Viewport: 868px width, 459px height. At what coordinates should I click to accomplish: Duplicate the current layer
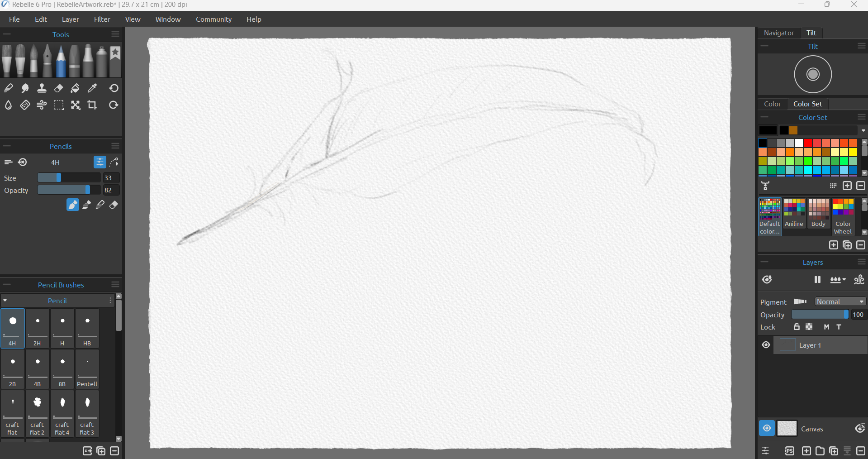tap(834, 451)
